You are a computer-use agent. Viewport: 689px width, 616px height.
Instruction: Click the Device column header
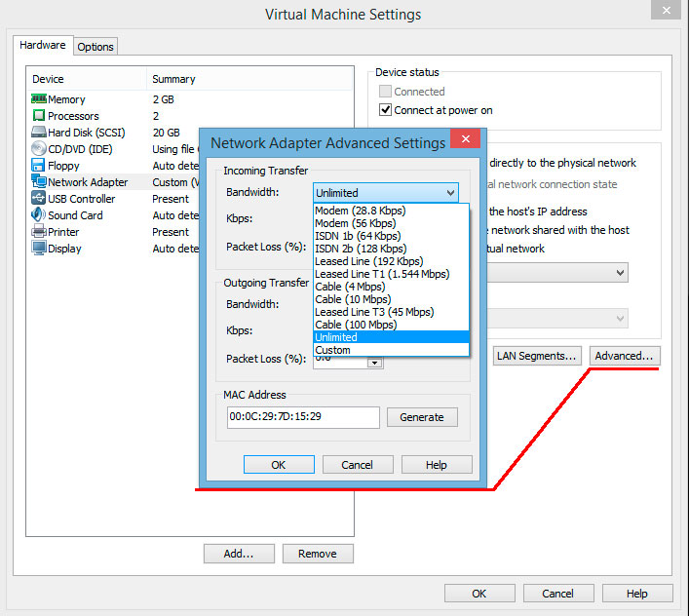[x=87, y=79]
